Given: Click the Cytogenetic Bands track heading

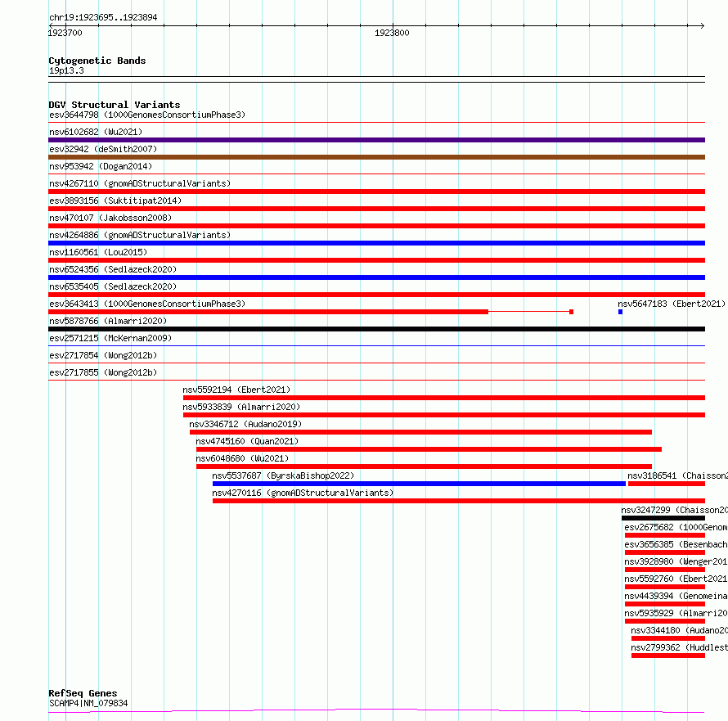Looking at the screenshot, I should tap(97, 61).
